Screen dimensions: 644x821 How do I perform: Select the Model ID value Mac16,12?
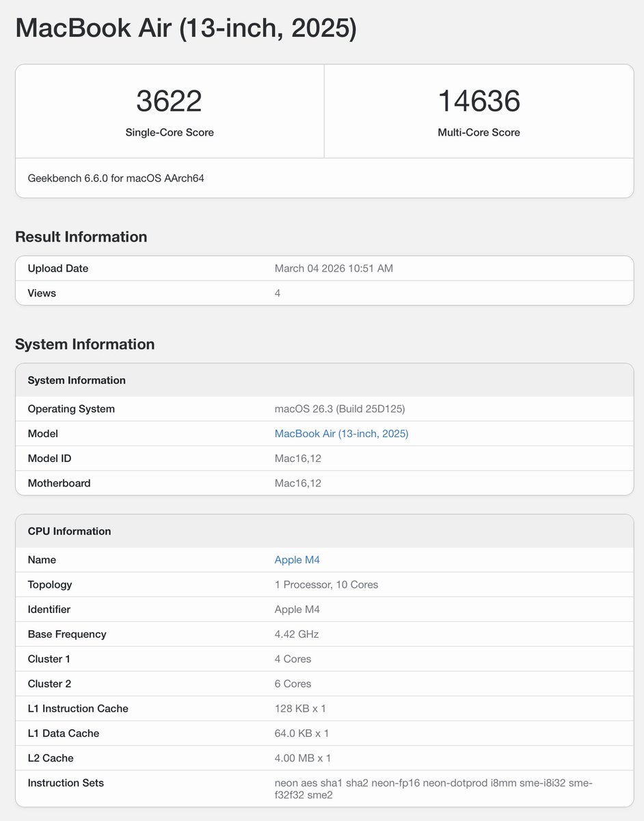[298, 458]
